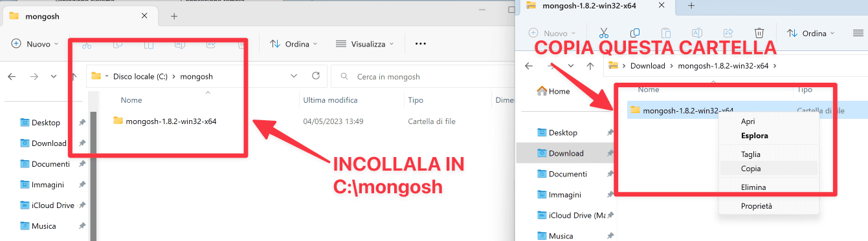Click Disco locale (C:) breadcrumb
The image size is (868, 241).
140,76
